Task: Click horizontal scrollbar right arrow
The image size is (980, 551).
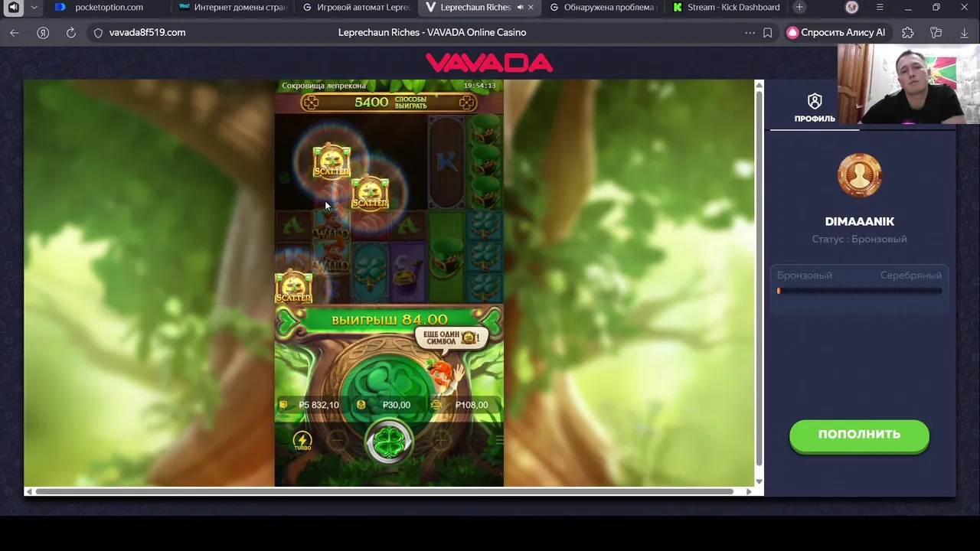Action: click(749, 491)
